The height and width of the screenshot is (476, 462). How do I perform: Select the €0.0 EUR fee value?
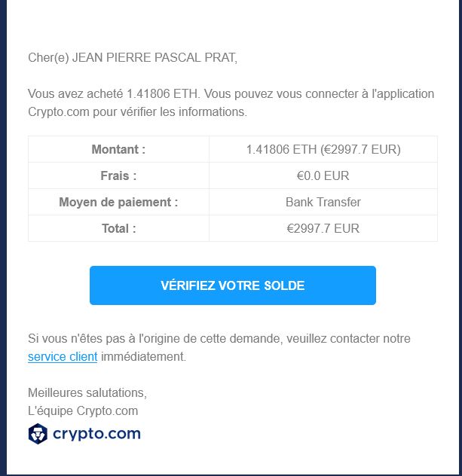point(323,175)
